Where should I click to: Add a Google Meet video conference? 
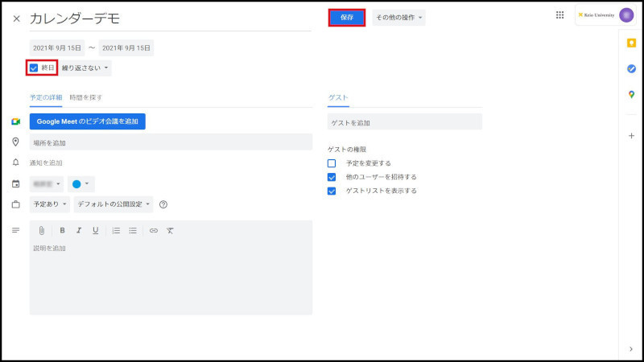(x=88, y=121)
